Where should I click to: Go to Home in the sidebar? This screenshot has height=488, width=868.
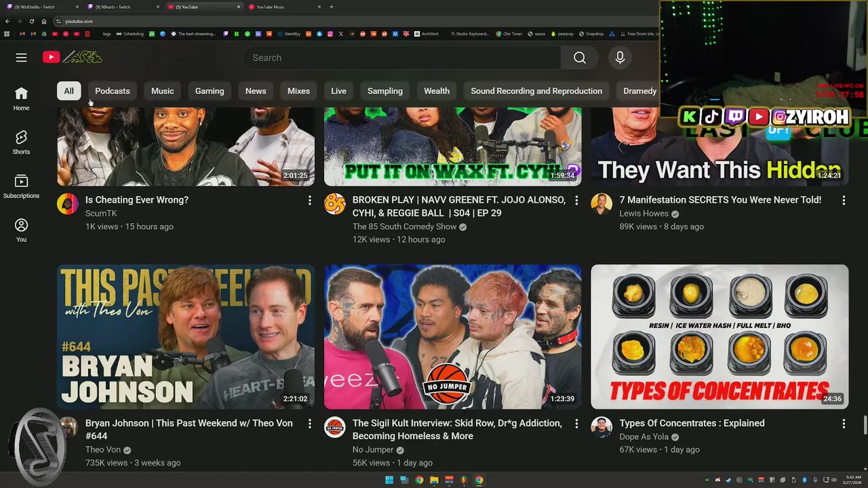pyautogui.click(x=22, y=98)
